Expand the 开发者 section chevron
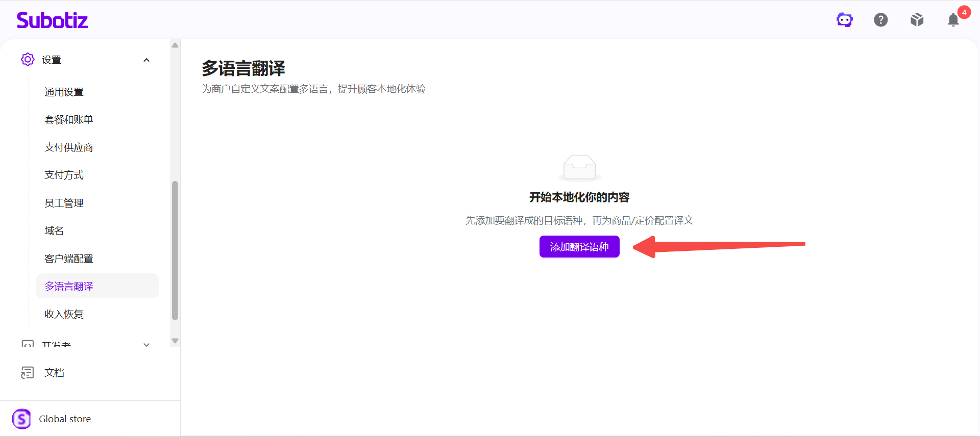 coord(146,345)
